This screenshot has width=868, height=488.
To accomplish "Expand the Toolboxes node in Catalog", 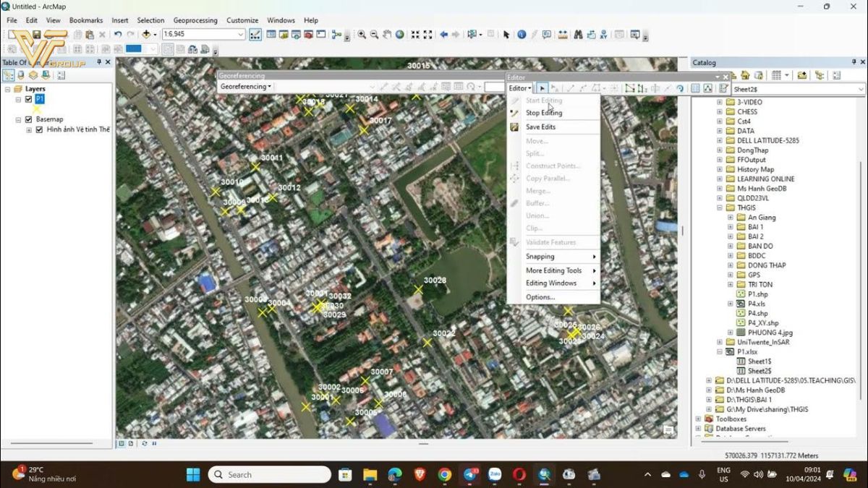I will [698, 419].
